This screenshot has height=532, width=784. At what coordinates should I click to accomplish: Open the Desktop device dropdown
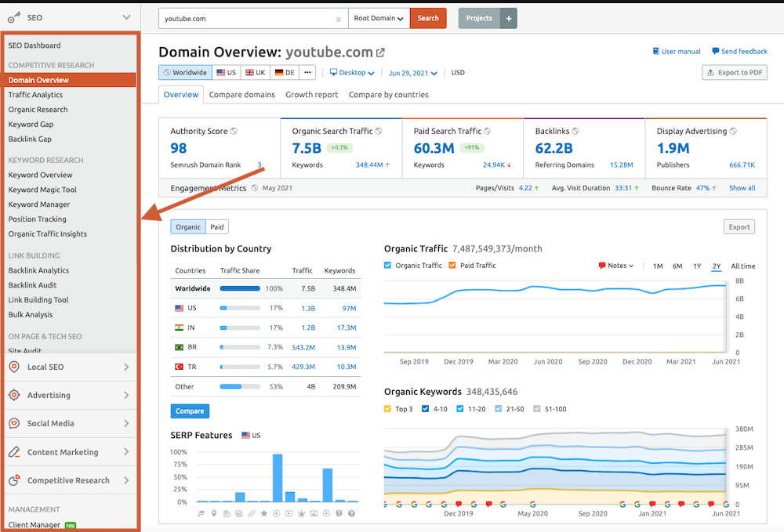(x=352, y=73)
